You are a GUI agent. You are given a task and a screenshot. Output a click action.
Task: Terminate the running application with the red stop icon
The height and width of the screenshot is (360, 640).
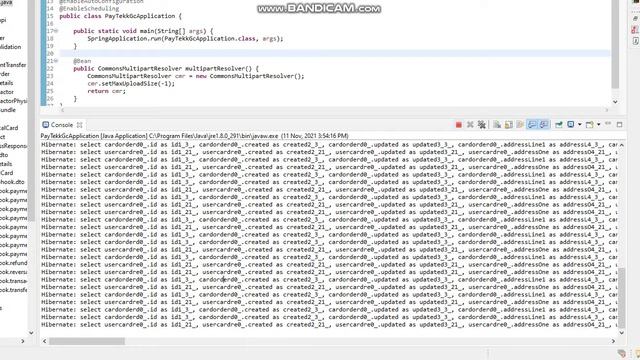458,124
